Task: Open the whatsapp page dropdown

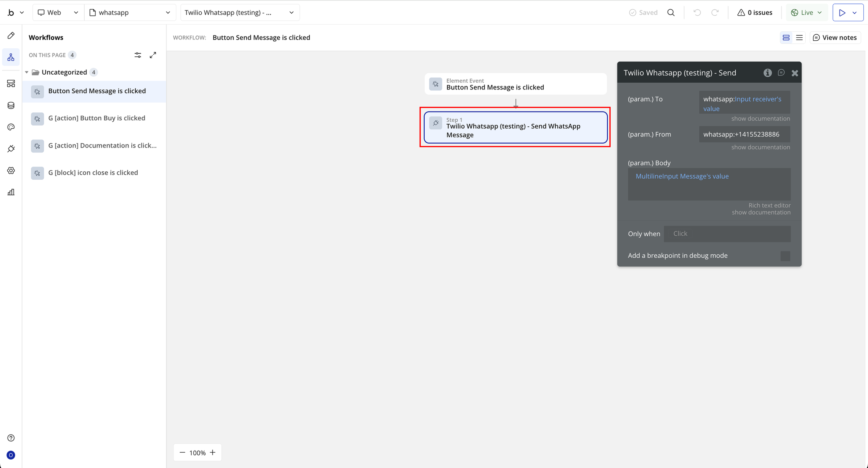Action: click(130, 13)
